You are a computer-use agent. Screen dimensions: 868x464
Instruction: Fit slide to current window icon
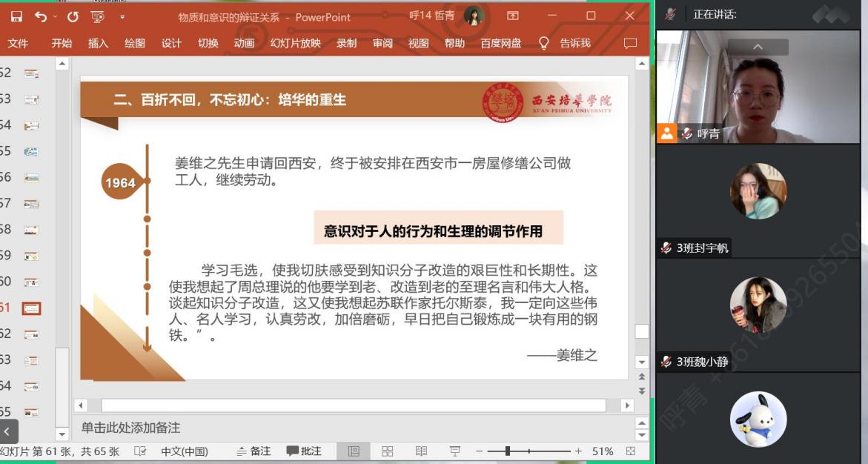(631, 451)
